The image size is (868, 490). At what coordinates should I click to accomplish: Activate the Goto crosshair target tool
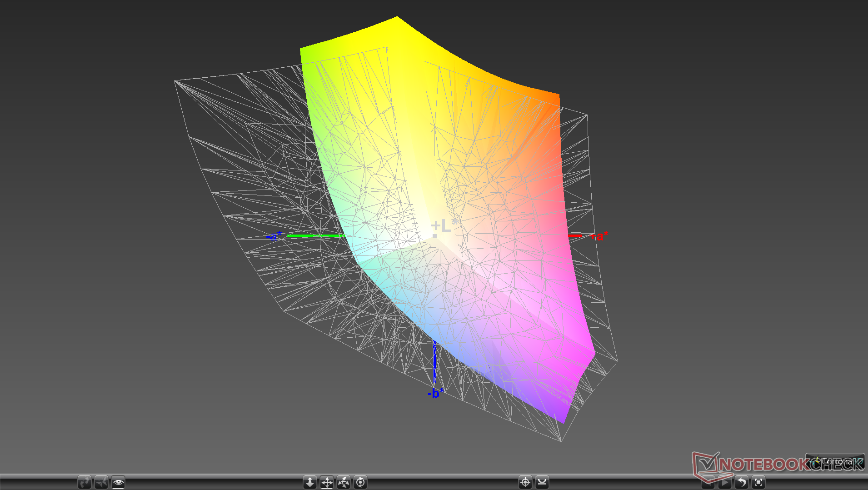click(x=525, y=482)
